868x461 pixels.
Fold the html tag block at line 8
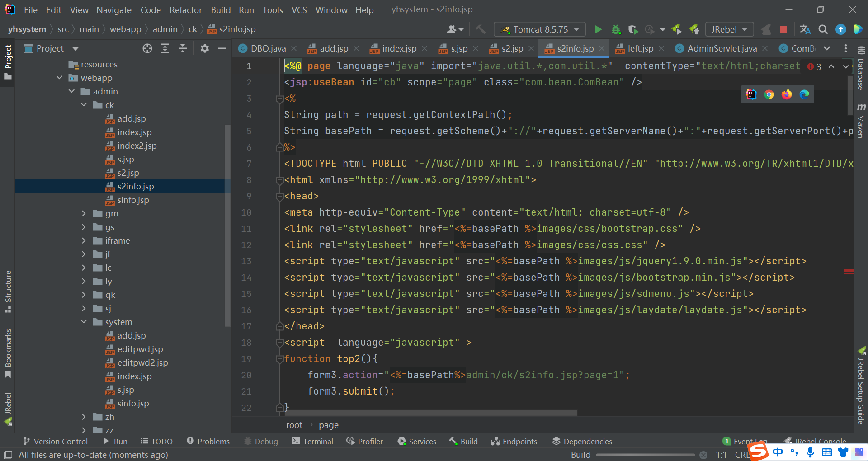click(x=279, y=180)
